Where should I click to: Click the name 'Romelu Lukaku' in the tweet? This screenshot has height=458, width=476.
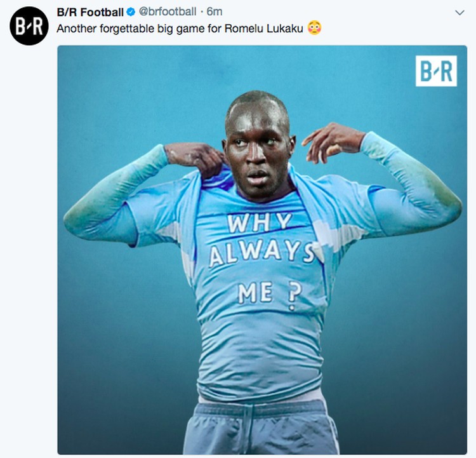coord(263,29)
